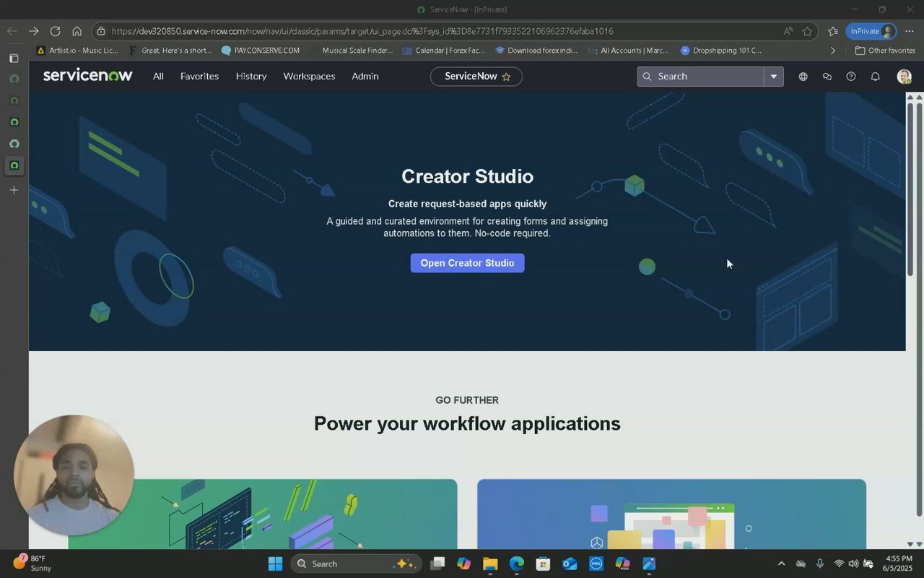The height and width of the screenshot is (578, 924).
Task: Open the Workspaces menu
Action: pyautogui.click(x=309, y=76)
